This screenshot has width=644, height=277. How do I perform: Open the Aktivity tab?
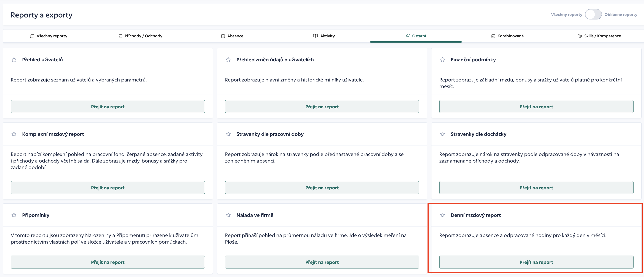[324, 36]
